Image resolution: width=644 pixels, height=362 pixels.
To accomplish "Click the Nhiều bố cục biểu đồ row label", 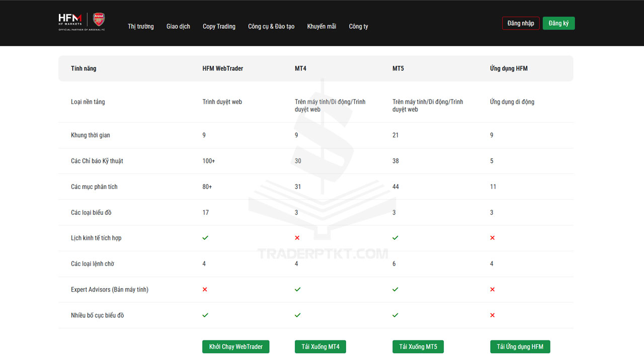I will (x=98, y=316).
